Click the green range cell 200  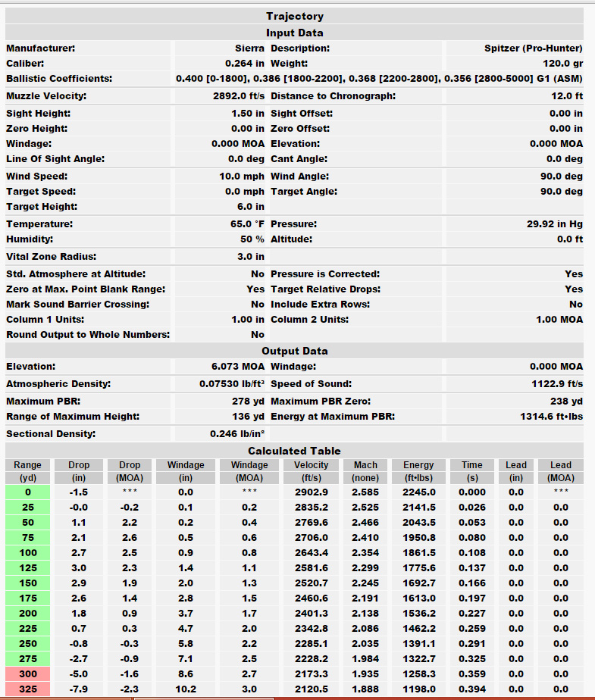pos(28,614)
